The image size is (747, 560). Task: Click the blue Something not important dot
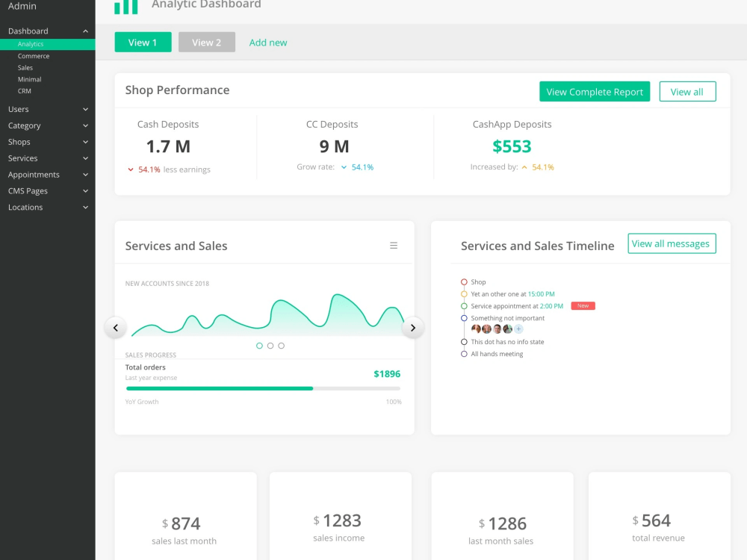[x=464, y=318]
